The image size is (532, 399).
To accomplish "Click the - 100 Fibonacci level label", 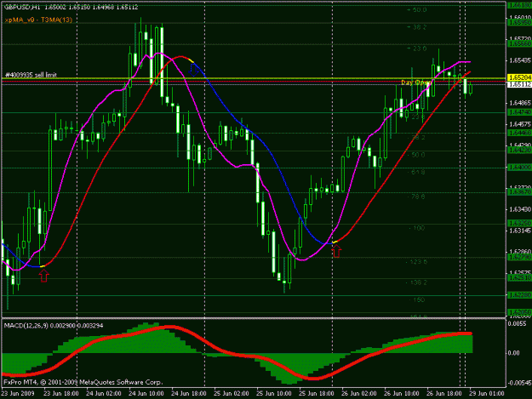I will point(415,228).
